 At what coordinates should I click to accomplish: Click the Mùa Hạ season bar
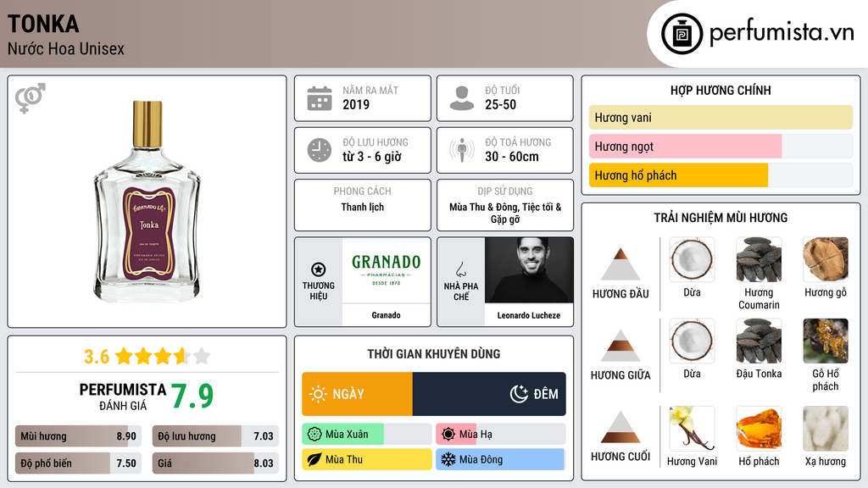click(x=500, y=435)
